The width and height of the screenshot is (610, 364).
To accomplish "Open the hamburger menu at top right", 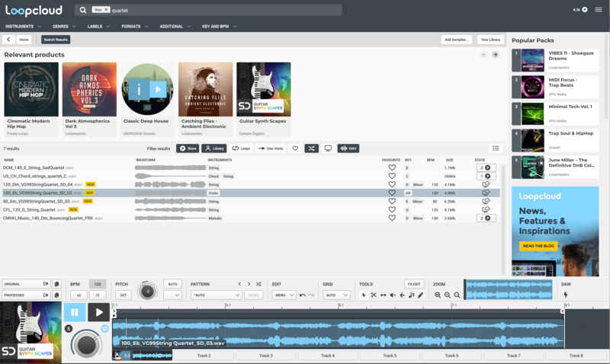I will click(599, 10).
